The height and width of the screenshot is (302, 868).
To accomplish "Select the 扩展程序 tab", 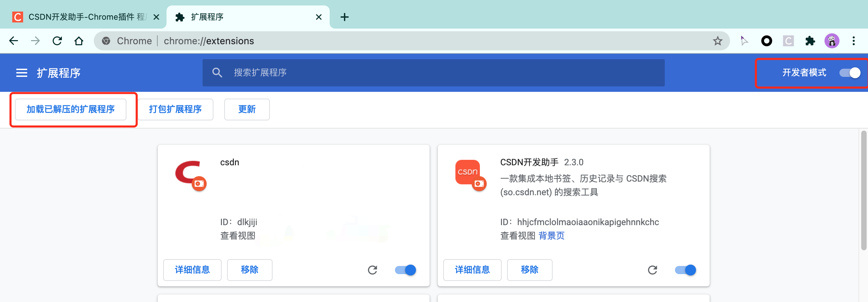I will point(248,17).
